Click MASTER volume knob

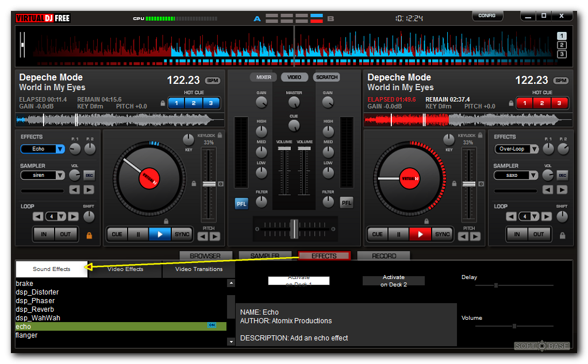coord(294,102)
